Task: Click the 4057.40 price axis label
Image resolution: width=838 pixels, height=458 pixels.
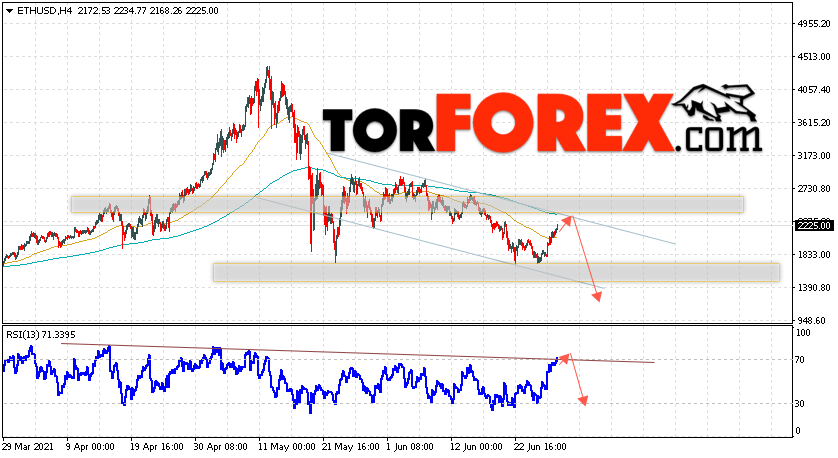Action: tap(813, 90)
